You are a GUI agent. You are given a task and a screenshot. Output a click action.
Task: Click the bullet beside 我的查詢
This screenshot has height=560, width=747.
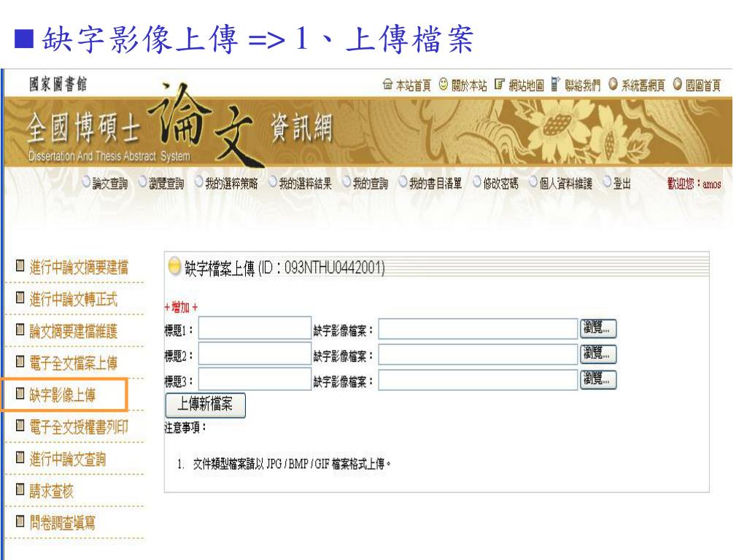pyautogui.click(x=347, y=182)
